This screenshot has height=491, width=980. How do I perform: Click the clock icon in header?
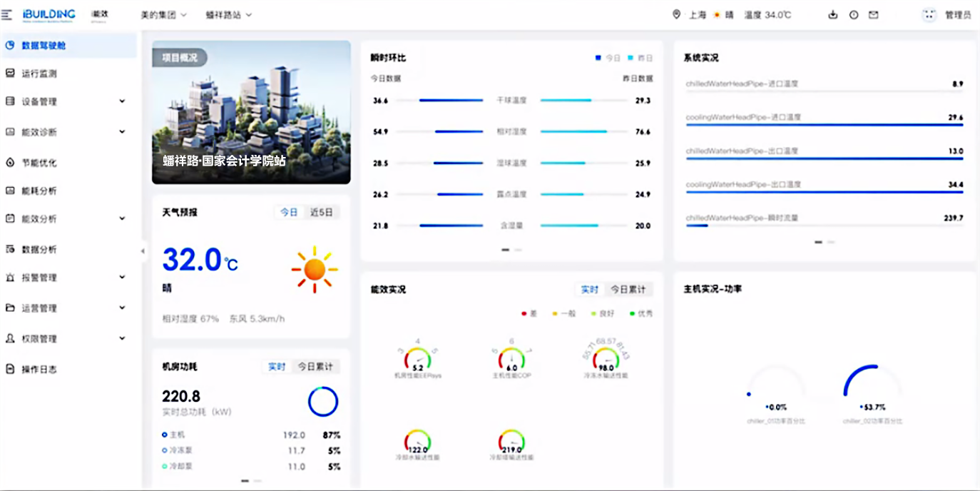coord(853,15)
